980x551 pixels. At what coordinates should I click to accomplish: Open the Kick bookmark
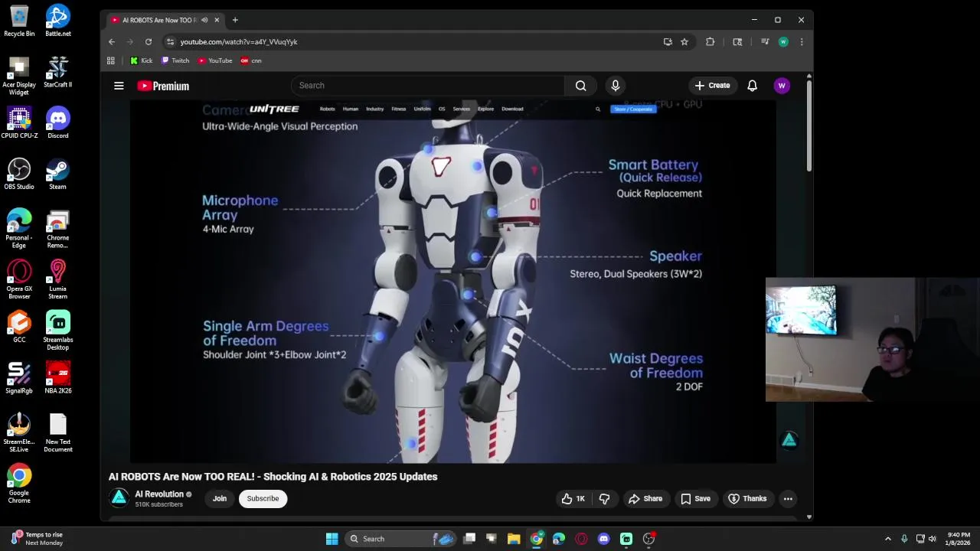tap(141, 60)
